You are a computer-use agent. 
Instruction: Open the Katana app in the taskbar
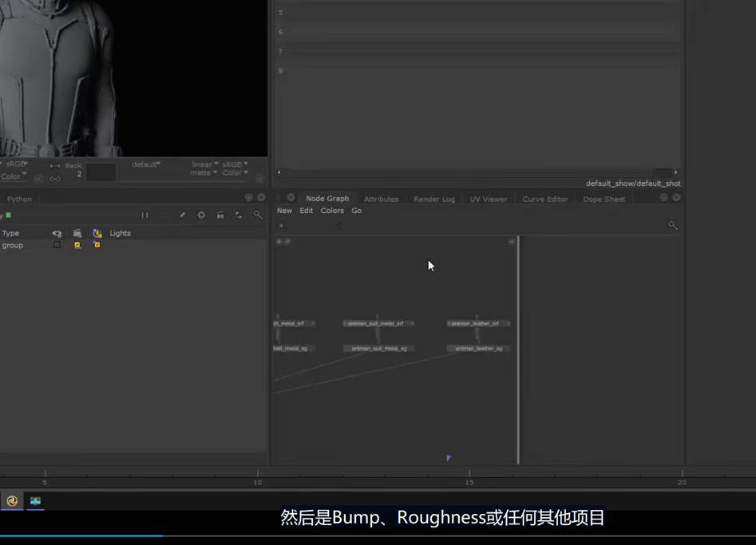point(12,501)
